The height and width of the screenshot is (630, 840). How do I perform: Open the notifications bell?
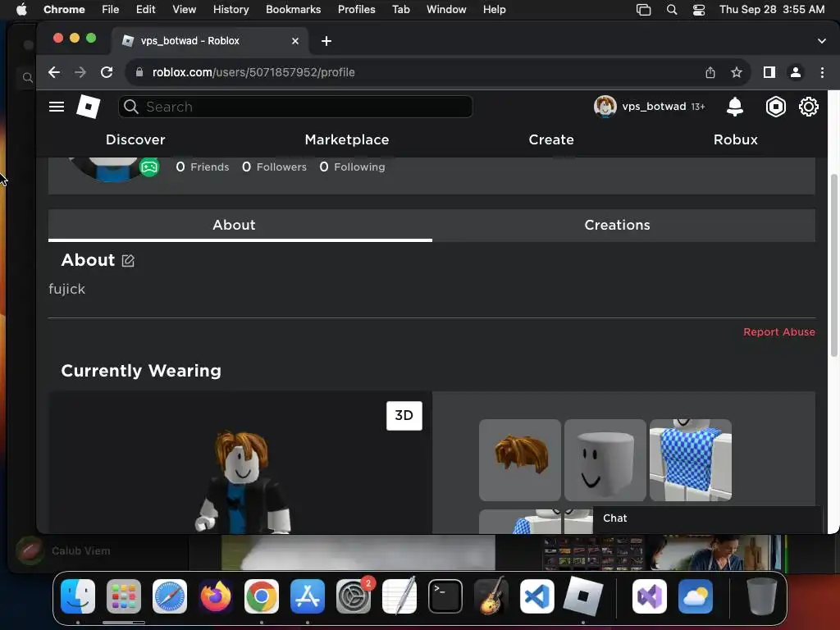(x=734, y=107)
